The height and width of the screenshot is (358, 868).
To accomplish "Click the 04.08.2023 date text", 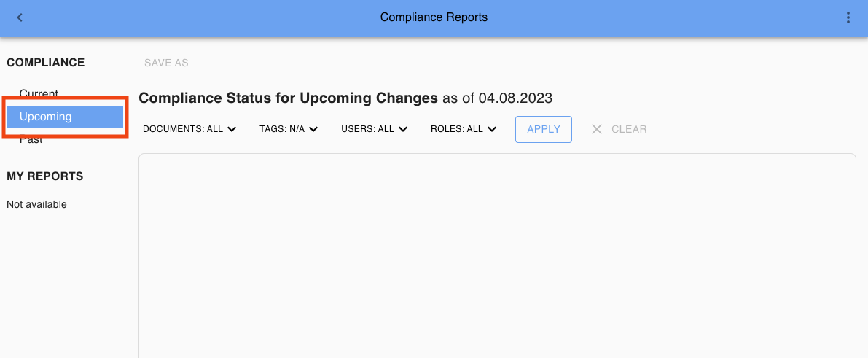I will pyautogui.click(x=515, y=98).
